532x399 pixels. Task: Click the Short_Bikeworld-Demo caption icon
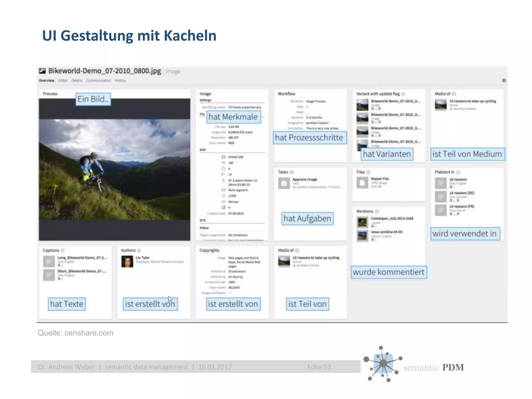[49, 275]
